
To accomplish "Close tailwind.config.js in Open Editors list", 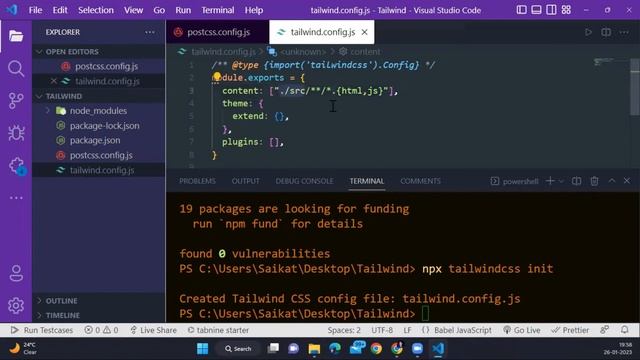I will click(x=53, y=81).
